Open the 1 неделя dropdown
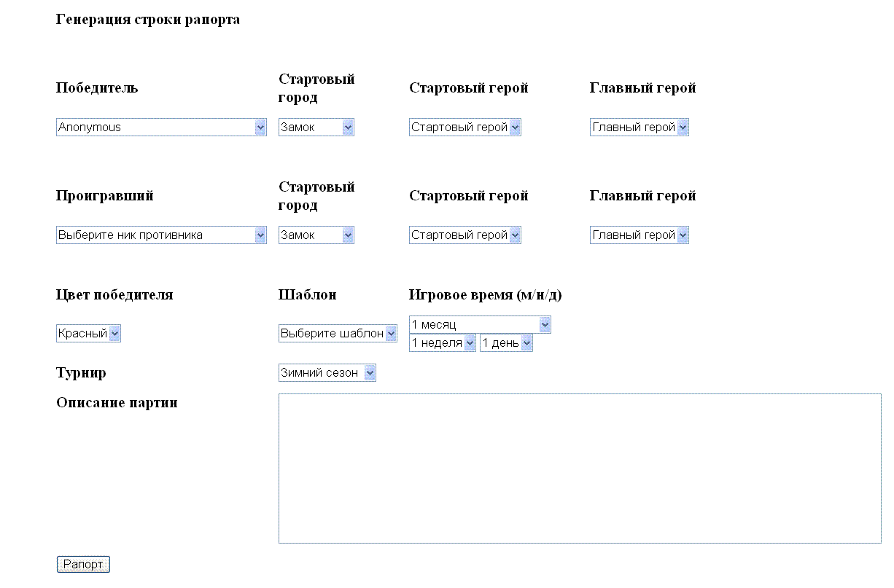The image size is (894, 588). [x=443, y=343]
